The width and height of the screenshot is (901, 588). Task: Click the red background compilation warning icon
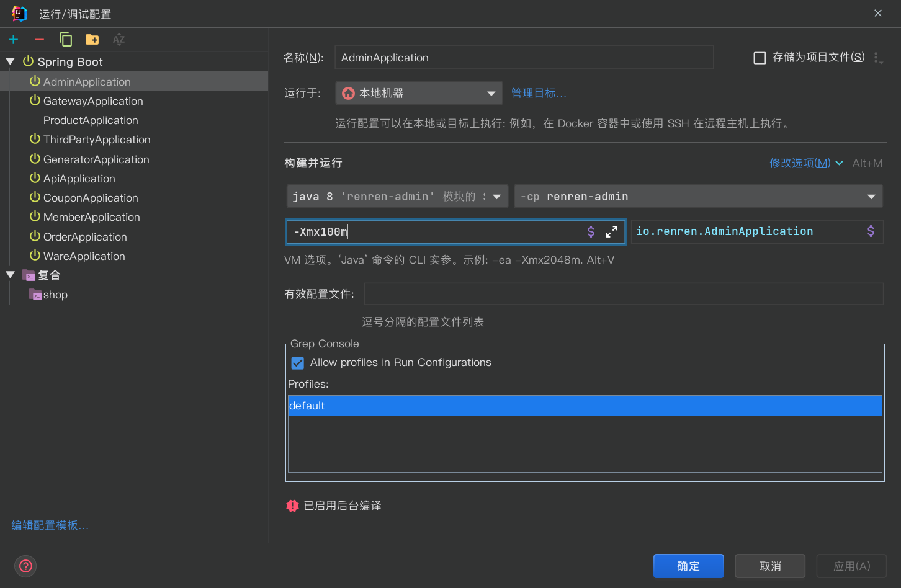292,506
